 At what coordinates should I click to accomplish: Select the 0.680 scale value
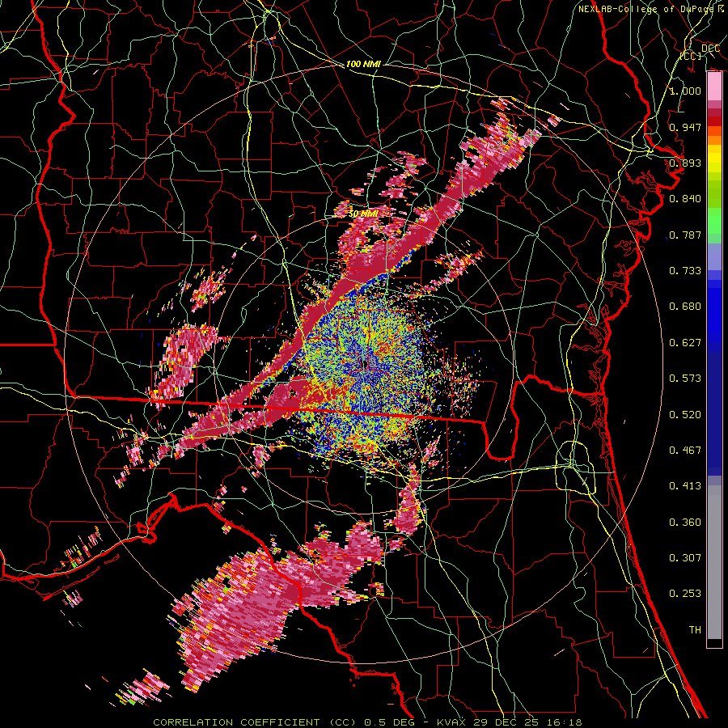pos(685,307)
